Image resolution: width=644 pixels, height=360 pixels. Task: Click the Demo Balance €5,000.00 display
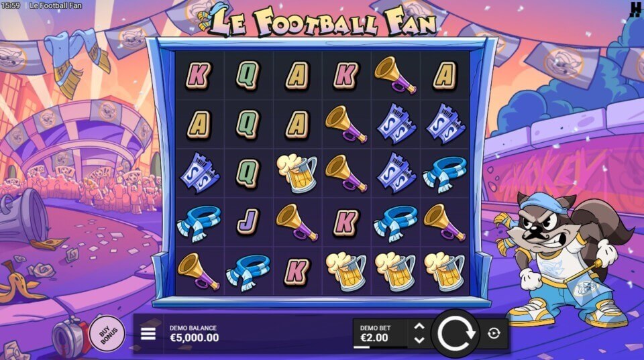pyautogui.click(x=195, y=334)
